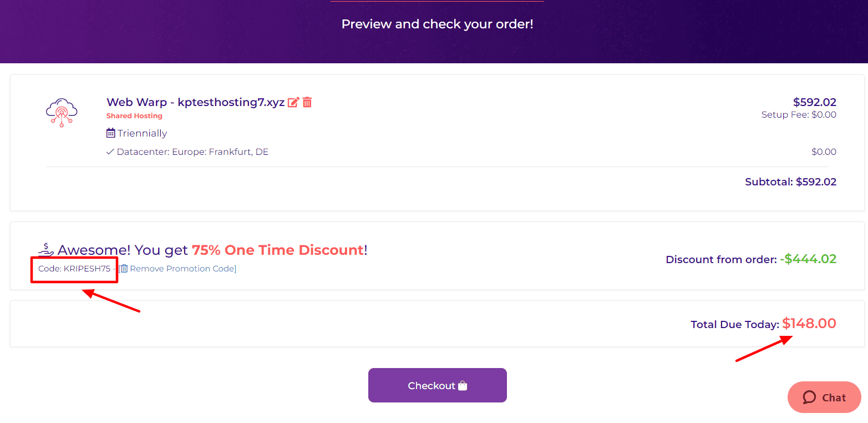The image size is (868, 423).
Task: Click the Shared Hosting label
Action: (134, 116)
